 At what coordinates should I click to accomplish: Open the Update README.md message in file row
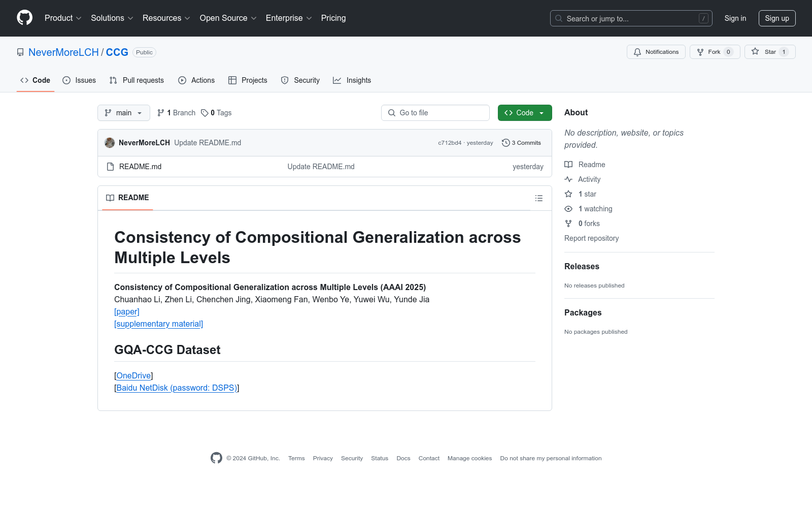pos(321,167)
